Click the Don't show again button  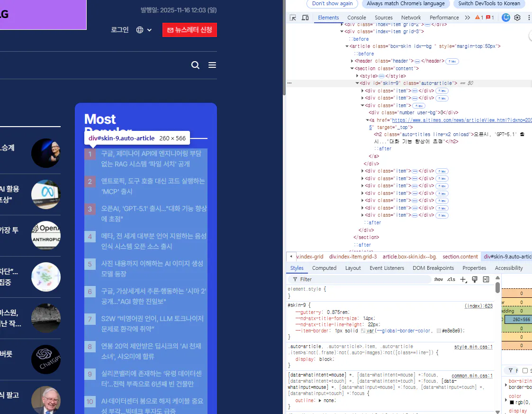(x=332, y=3)
